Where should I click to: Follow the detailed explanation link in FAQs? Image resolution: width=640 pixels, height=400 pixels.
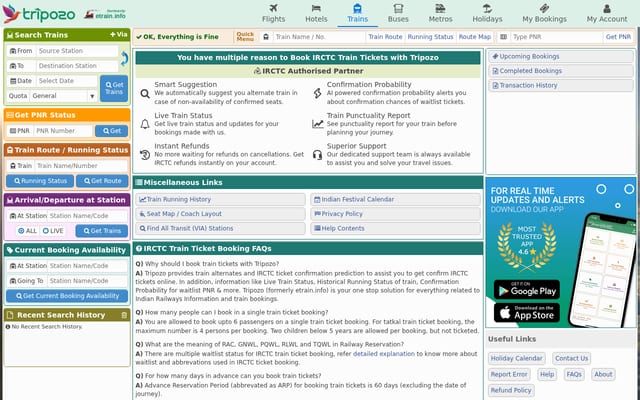pos(384,354)
